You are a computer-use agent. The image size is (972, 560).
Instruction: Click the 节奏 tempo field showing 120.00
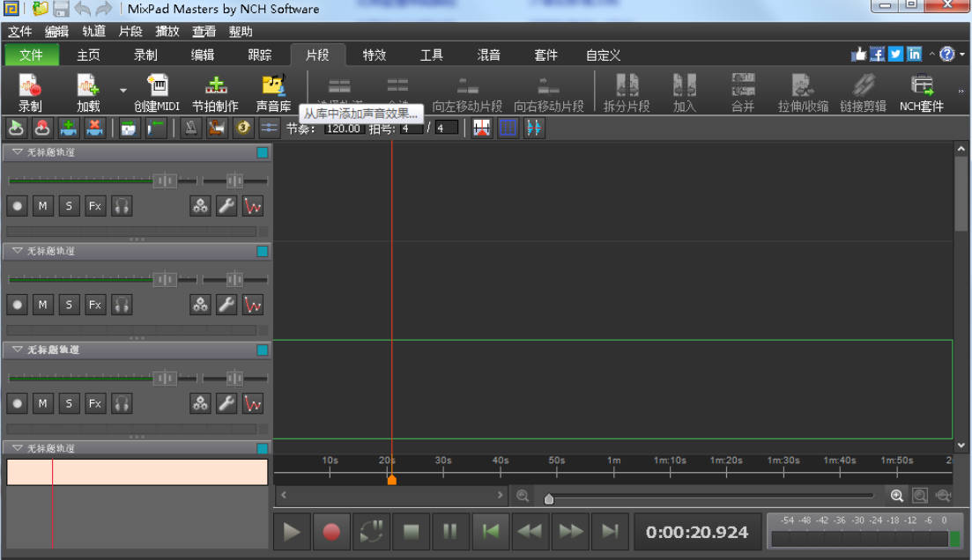pos(343,129)
